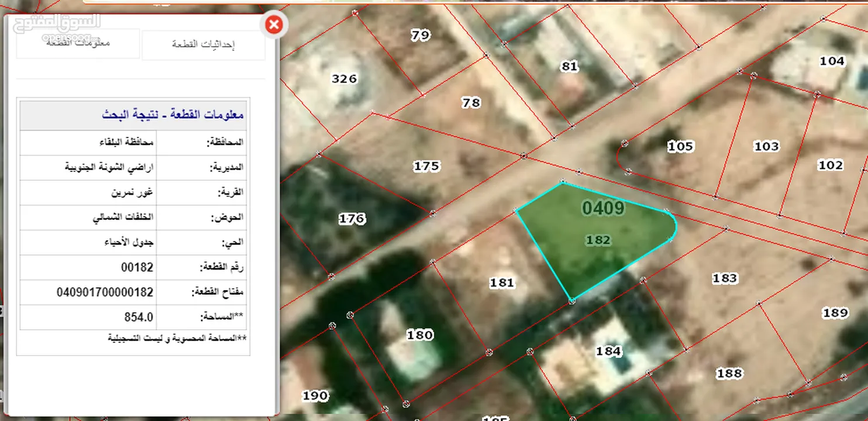Screen dimensions: 868x421
Task: Select parcel 188 on the map
Action: click(729, 373)
